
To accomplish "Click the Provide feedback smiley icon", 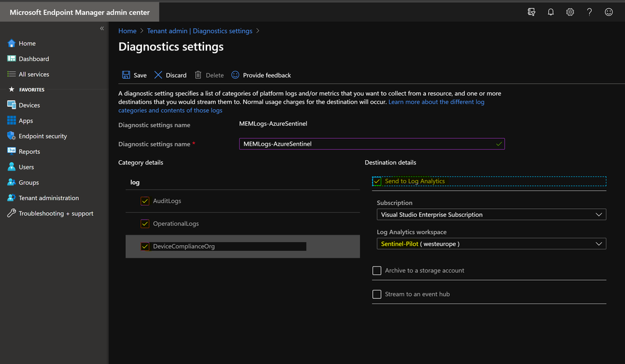I will tap(235, 75).
